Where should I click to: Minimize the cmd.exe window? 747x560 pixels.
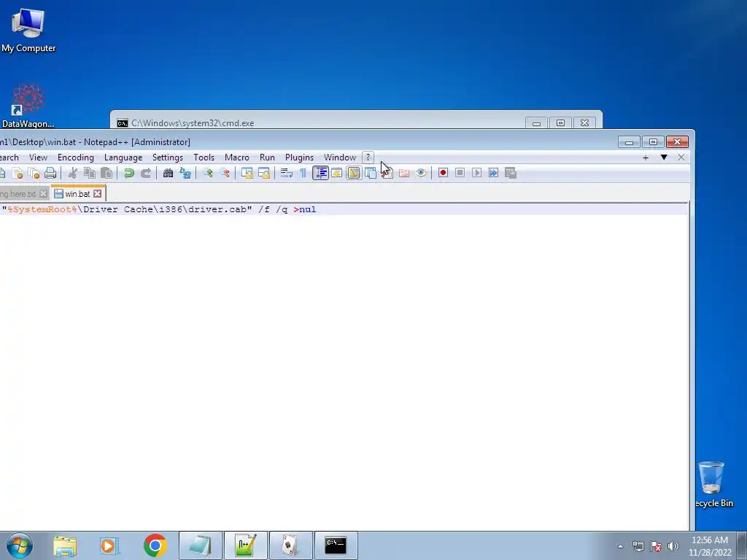point(536,122)
